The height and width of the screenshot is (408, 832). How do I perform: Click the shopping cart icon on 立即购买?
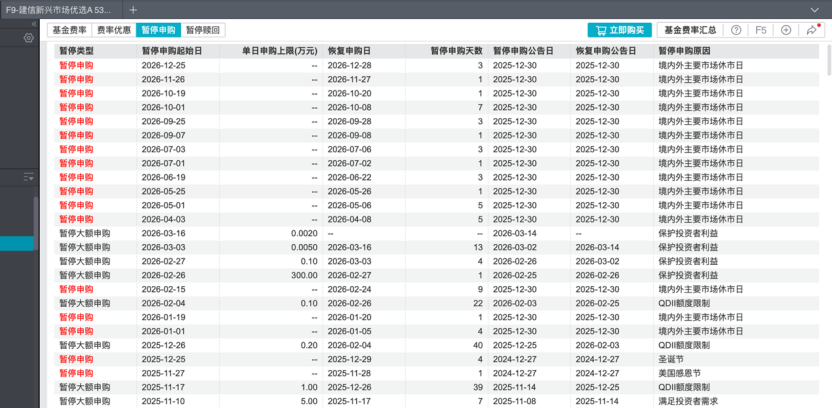click(x=600, y=31)
